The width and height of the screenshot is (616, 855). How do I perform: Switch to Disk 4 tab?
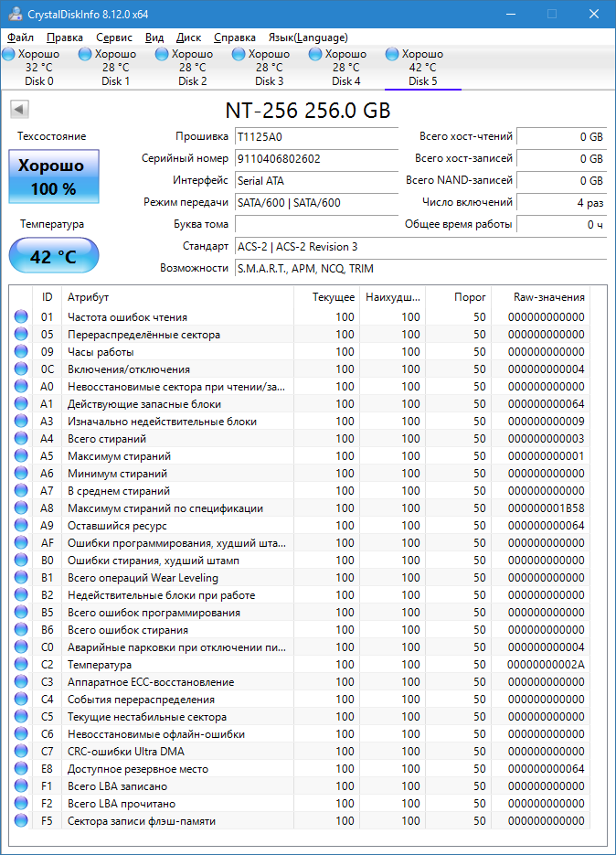tap(346, 68)
